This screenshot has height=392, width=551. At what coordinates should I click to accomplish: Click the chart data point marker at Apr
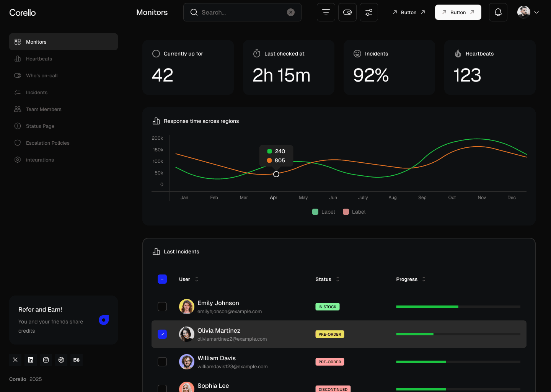click(276, 174)
